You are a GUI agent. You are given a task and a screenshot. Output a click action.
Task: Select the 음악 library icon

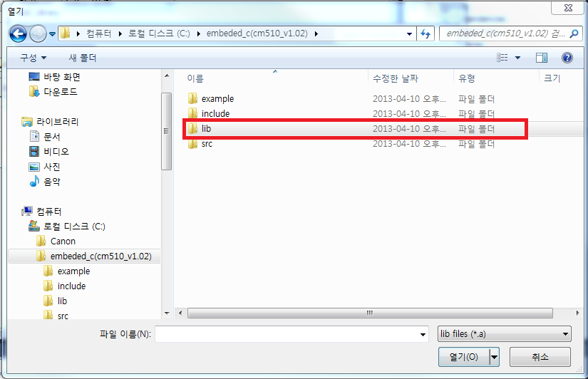tap(34, 182)
